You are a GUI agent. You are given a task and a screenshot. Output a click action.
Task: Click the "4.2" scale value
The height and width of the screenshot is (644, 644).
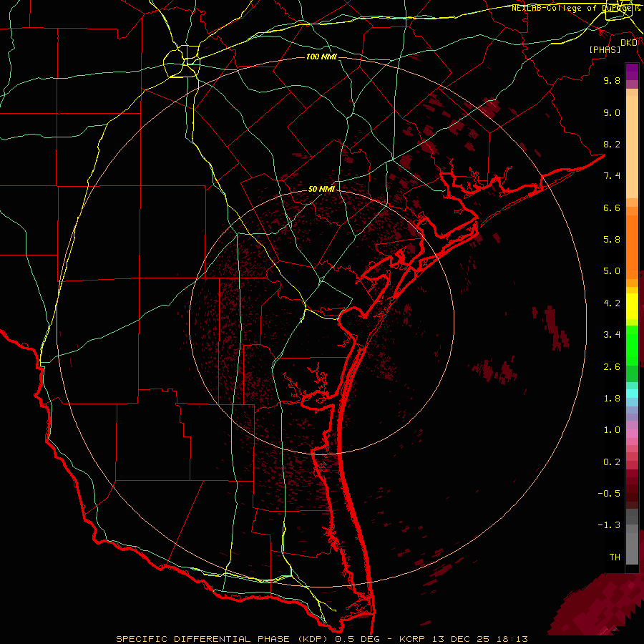tap(612, 303)
